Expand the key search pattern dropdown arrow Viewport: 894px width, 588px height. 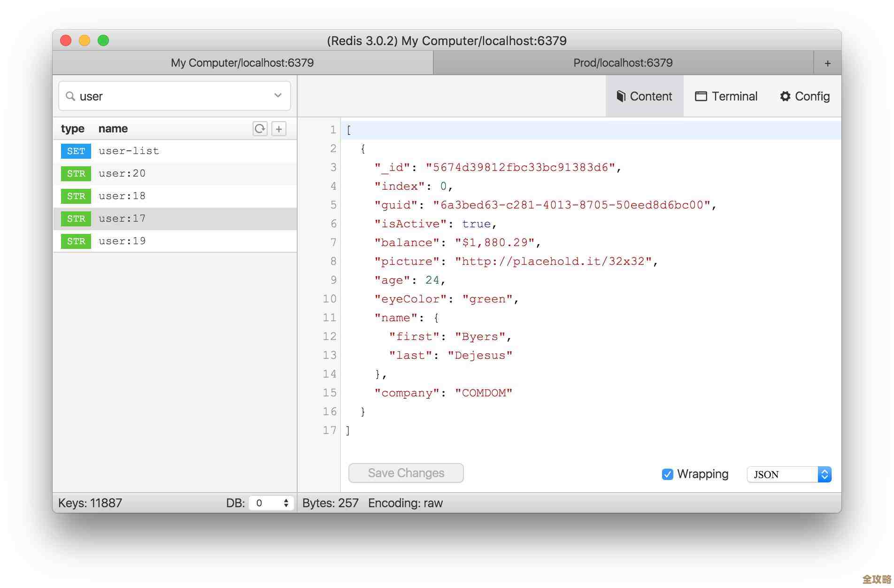(278, 96)
